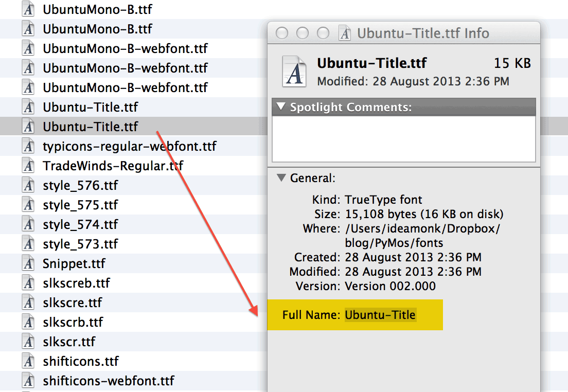
Task: Click the Snippet.ttf file icon
Action: pyautogui.click(x=29, y=264)
